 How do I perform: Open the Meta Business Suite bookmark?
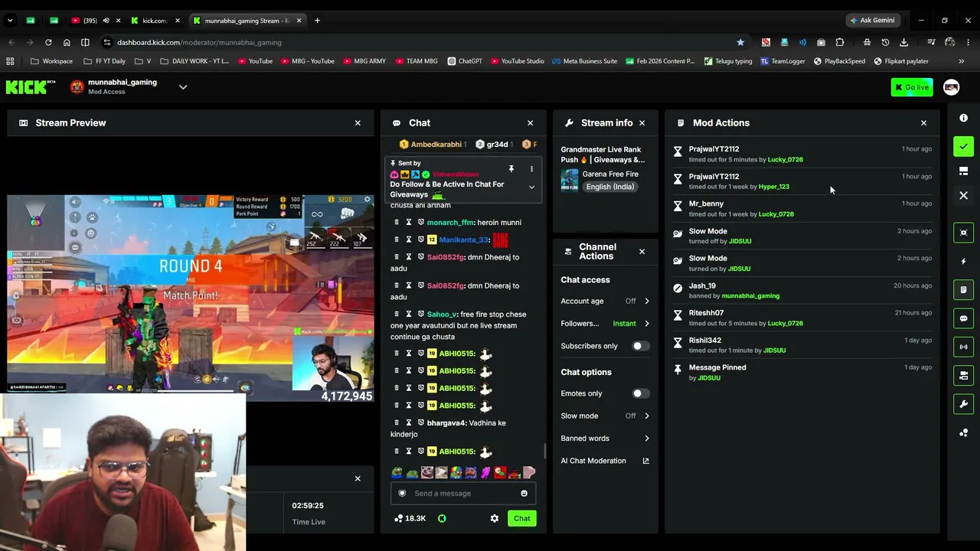(x=584, y=61)
